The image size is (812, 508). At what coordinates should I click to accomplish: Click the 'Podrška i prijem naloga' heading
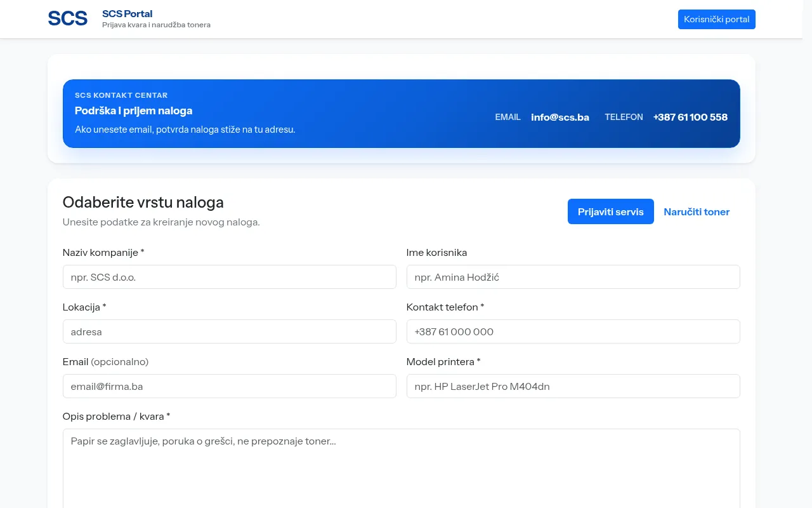click(x=133, y=110)
